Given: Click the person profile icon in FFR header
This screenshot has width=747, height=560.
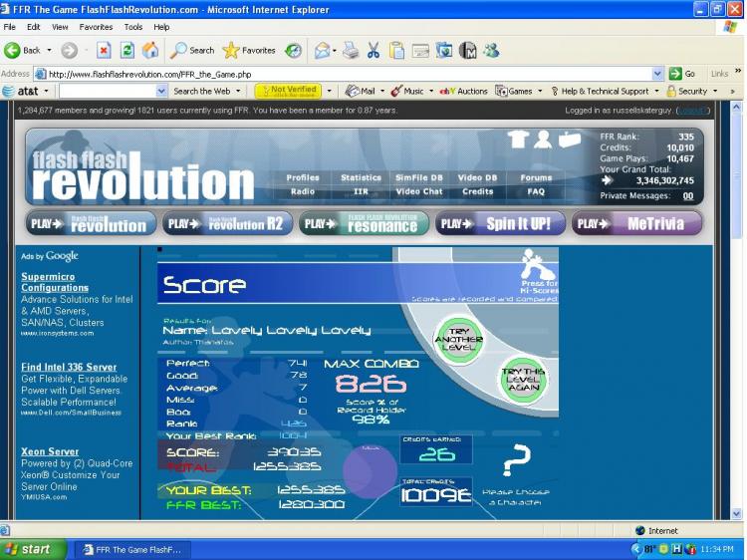Looking at the screenshot, I should (x=543, y=140).
